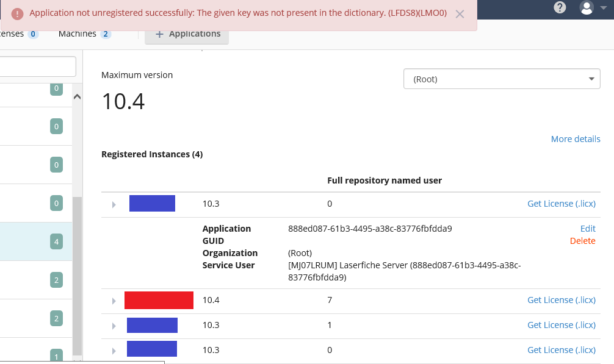Click the Machines count badge 2
Viewport: 614px width, 364px height.
pyautogui.click(x=106, y=34)
